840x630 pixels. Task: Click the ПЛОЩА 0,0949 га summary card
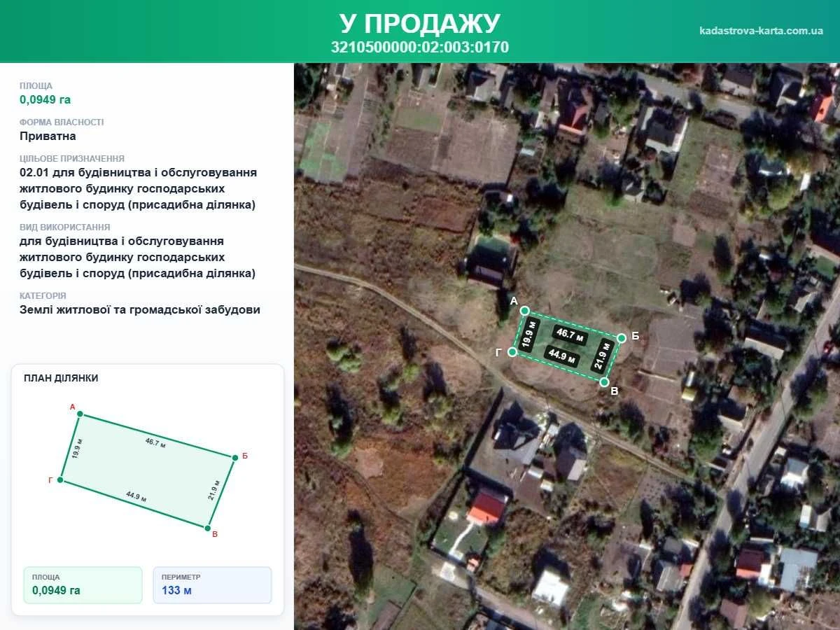(83, 584)
